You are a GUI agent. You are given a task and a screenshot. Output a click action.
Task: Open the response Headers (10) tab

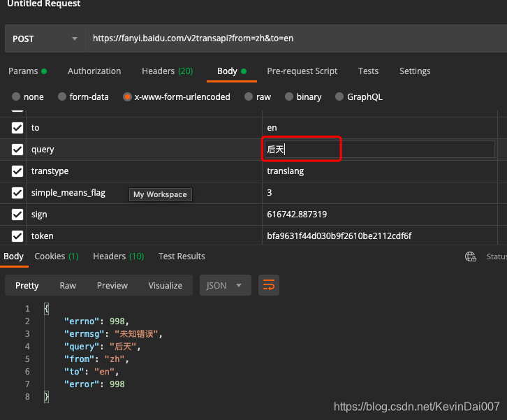pos(118,256)
